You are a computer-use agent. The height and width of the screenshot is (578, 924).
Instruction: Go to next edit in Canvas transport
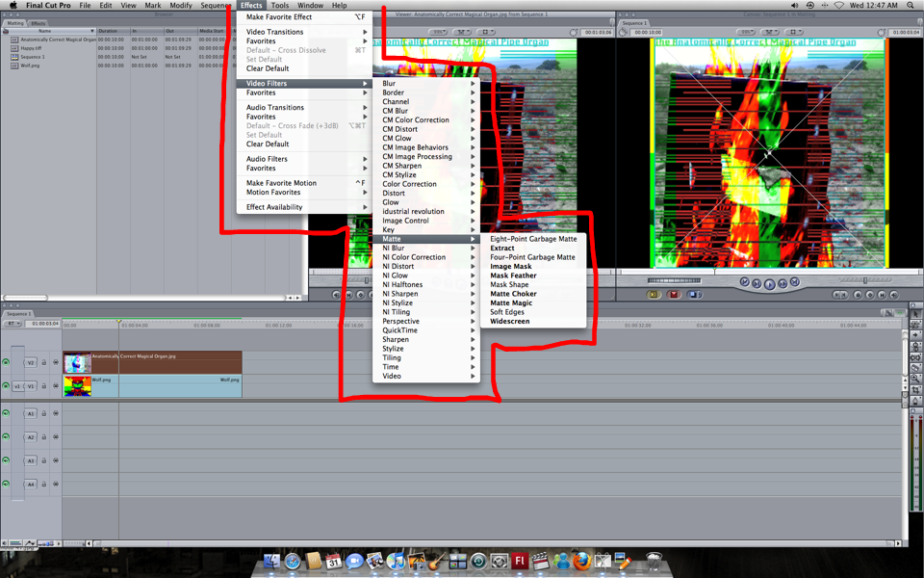tap(795, 282)
